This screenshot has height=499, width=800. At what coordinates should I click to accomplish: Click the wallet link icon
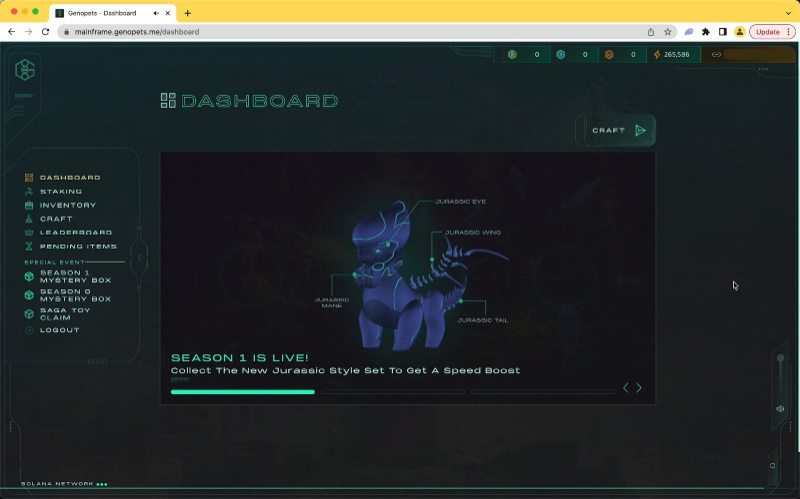[716, 55]
